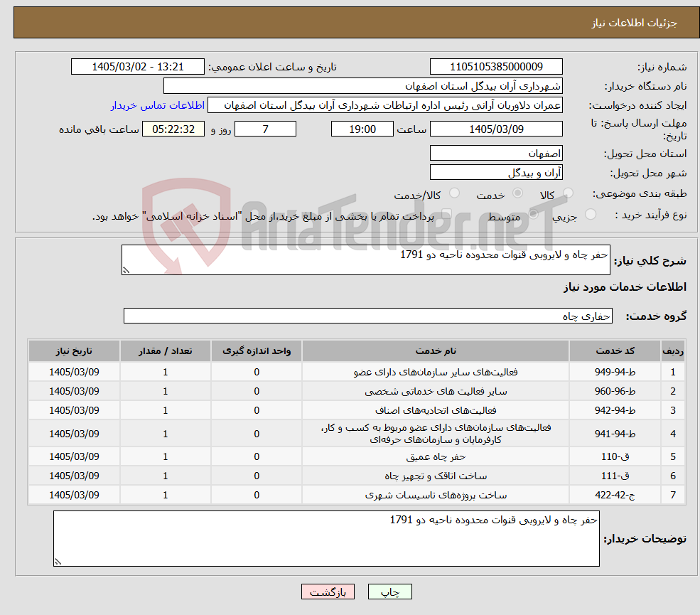This screenshot has width=700, height=615.
Task: Click the request creator field عمران دلاوریان
Action: 384,105
